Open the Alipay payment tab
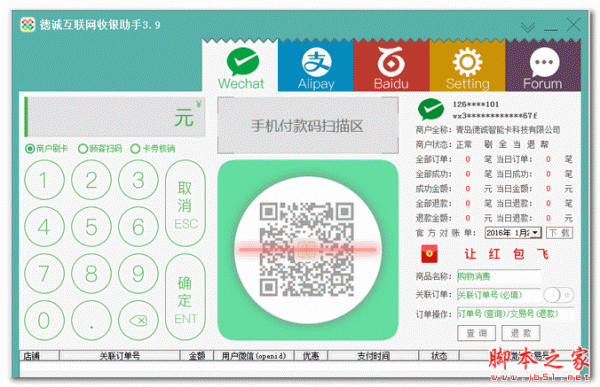The width and height of the screenshot is (600, 387). tap(316, 66)
